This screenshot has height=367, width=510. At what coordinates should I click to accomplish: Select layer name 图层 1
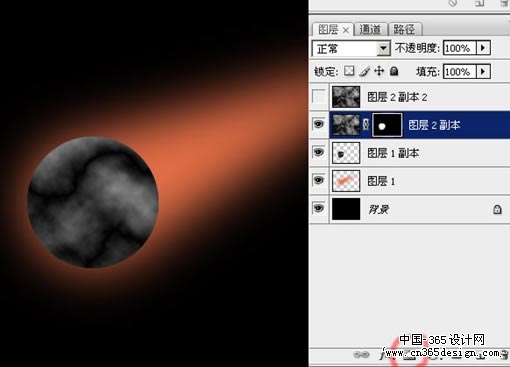[381, 181]
